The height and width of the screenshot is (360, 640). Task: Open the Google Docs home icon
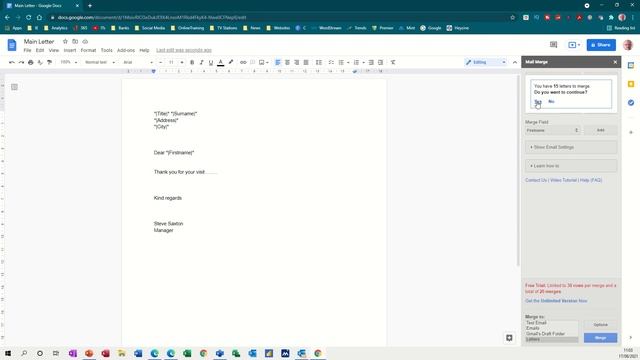[12, 45]
